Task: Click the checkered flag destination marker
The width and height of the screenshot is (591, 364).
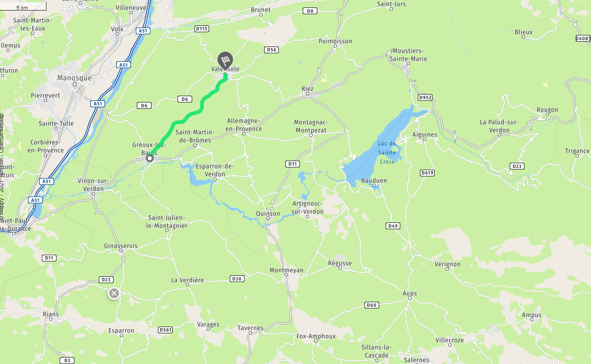Action: coord(225,60)
